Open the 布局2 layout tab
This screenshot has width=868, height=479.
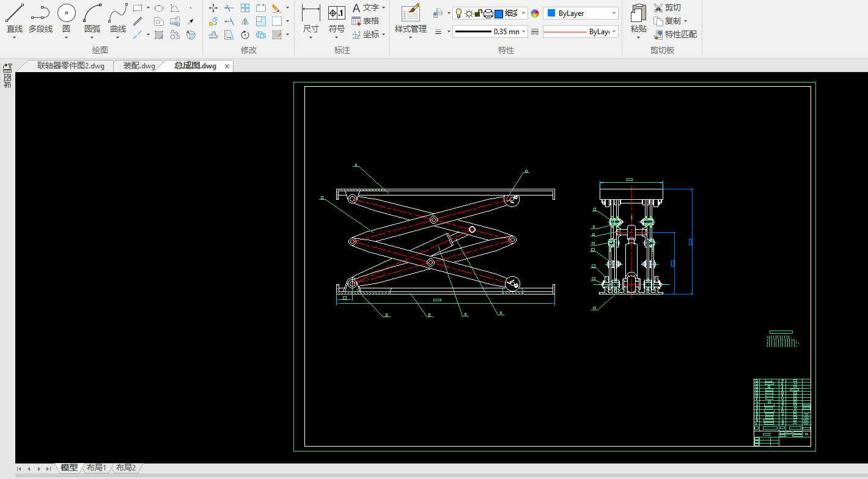click(126, 468)
